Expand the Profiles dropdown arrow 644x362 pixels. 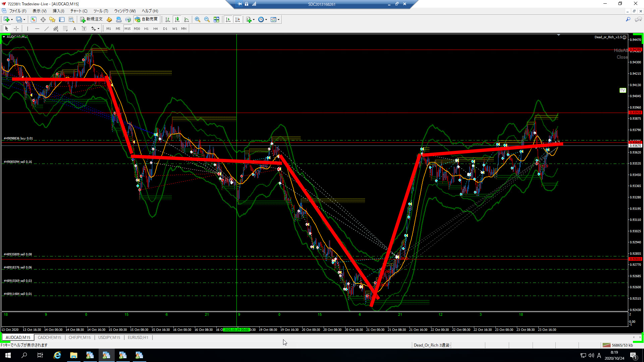(24, 19)
